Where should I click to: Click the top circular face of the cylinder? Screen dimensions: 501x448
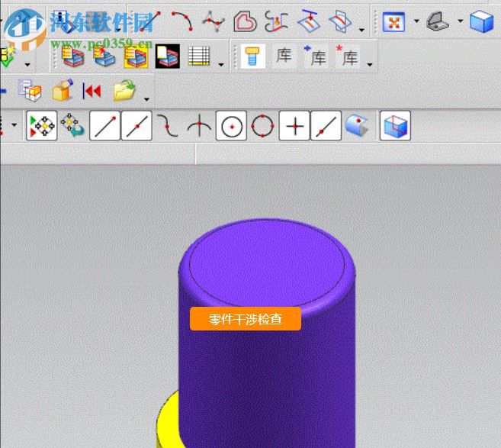(267, 264)
